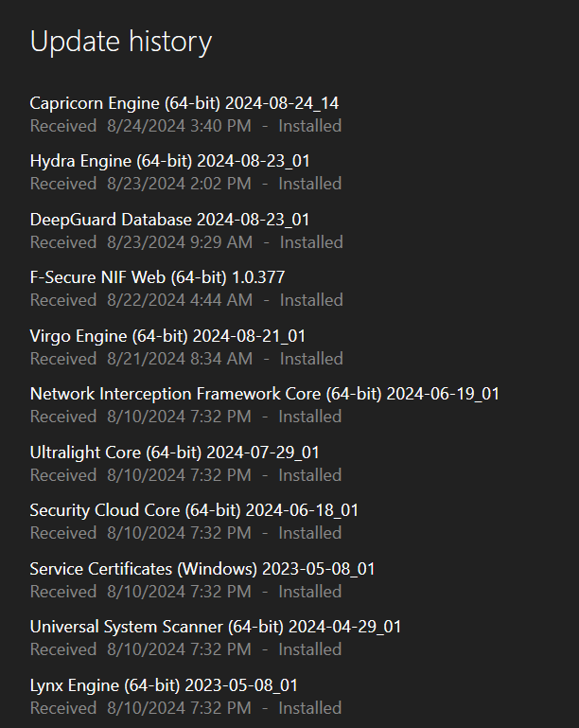Click the Virgo Engine update title
The width and height of the screenshot is (579, 728).
[167, 336]
